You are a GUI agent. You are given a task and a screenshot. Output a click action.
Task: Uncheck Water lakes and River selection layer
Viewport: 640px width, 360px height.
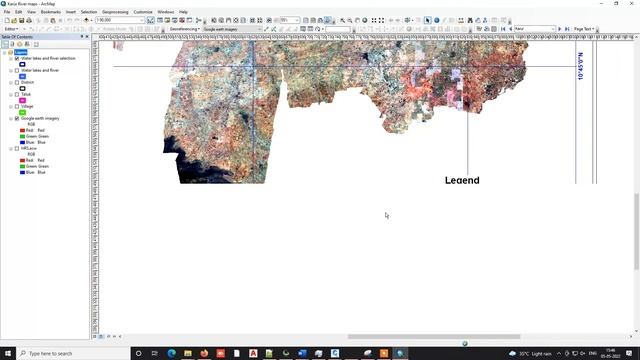[x=17, y=58]
